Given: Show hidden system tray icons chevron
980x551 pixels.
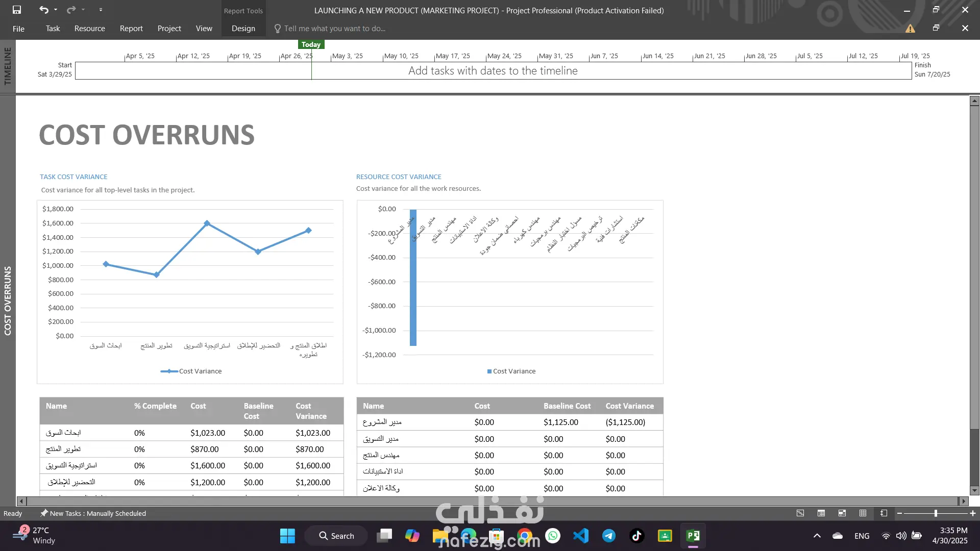Looking at the screenshot, I should tap(817, 536).
